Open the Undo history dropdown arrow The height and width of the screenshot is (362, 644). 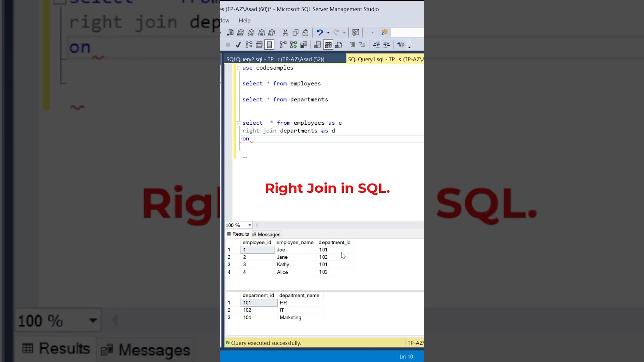(328, 32)
